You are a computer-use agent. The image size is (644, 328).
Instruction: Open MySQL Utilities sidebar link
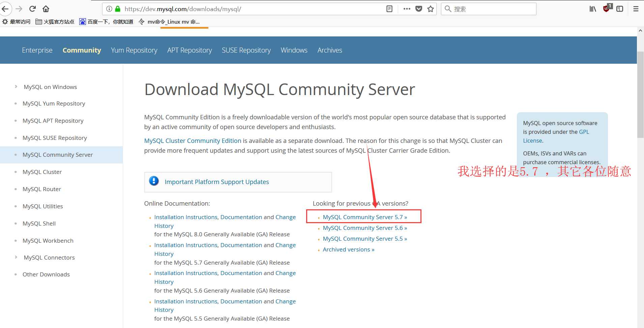click(x=43, y=206)
